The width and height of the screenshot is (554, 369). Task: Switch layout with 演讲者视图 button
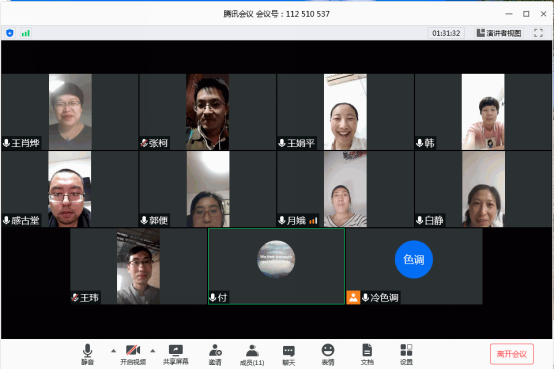499,33
